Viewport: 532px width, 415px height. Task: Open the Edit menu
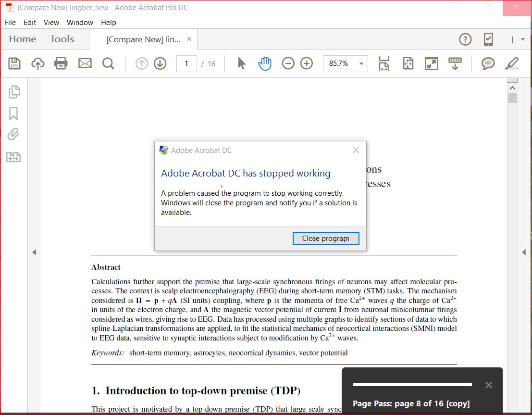[30, 23]
